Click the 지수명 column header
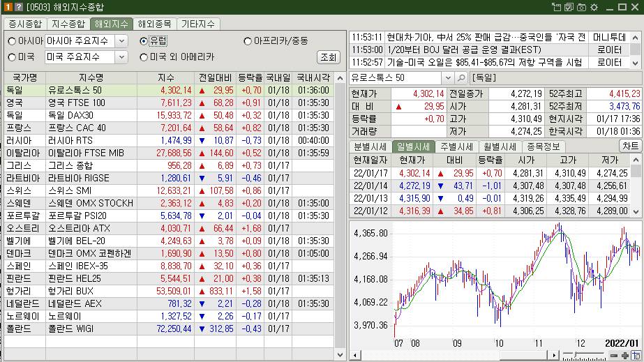 point(91,77)
